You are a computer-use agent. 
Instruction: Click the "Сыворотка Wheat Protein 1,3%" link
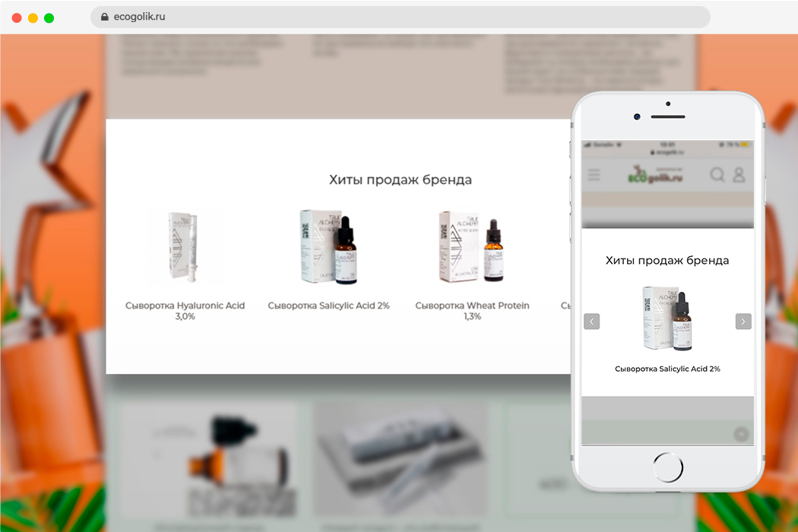472,310
